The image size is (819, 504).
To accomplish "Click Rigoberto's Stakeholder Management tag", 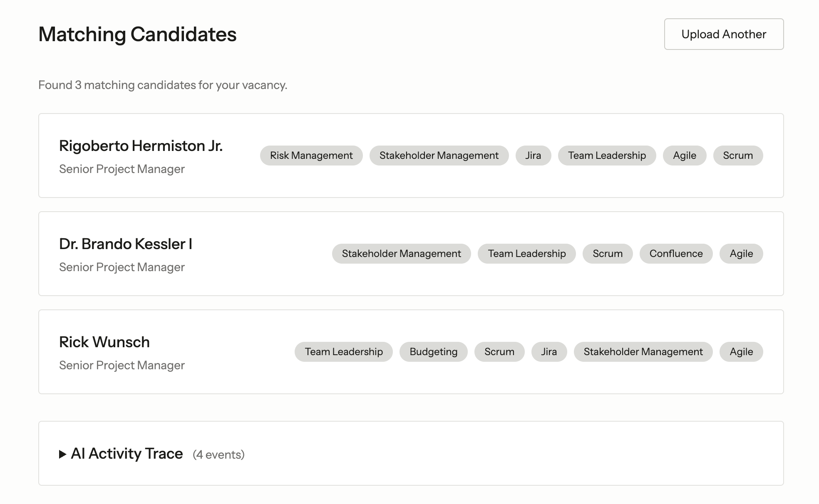I will point(439,156).
